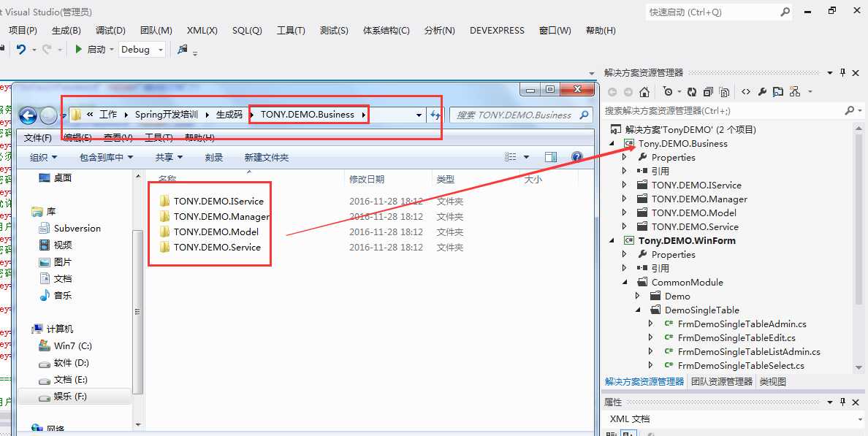Select FrmDemoSingleTableSelect.cs file
Image resolution: width=868 pixels, height=436 pixels.
point(741,365)
